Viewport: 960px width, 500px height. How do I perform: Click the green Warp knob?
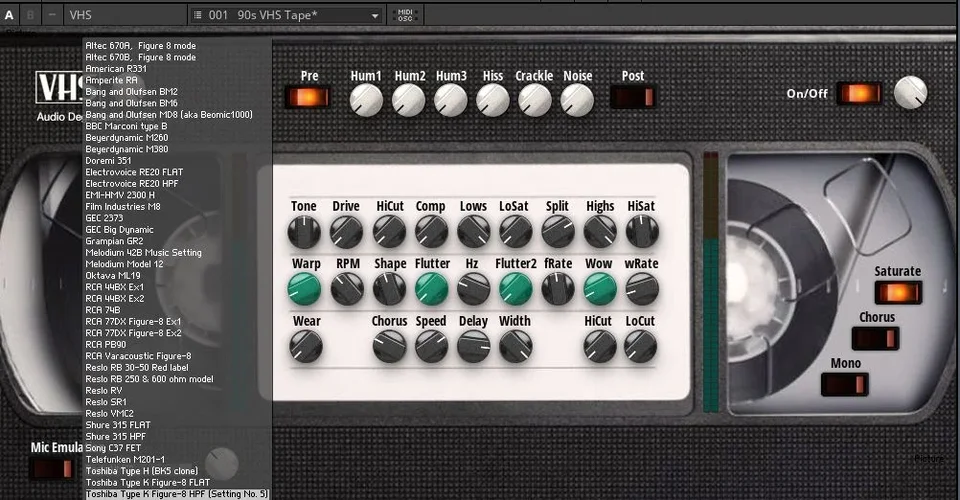tap(304, 289)
